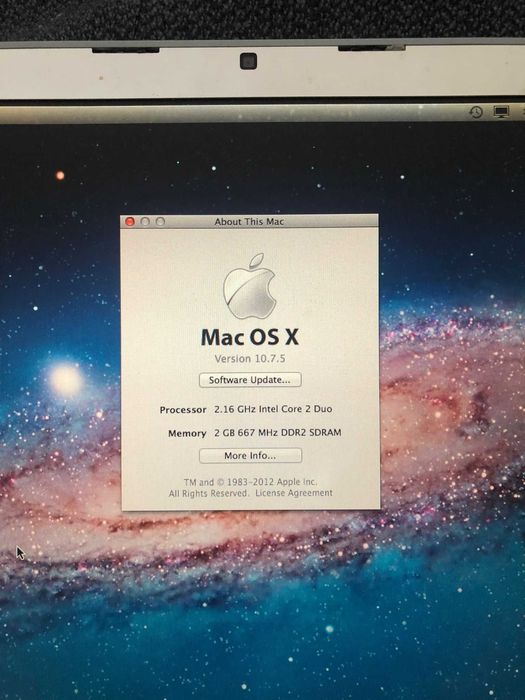Click the About This Mac title bar
The height and width of the screenshot is (700, 525).
click(x=249, y=221)
